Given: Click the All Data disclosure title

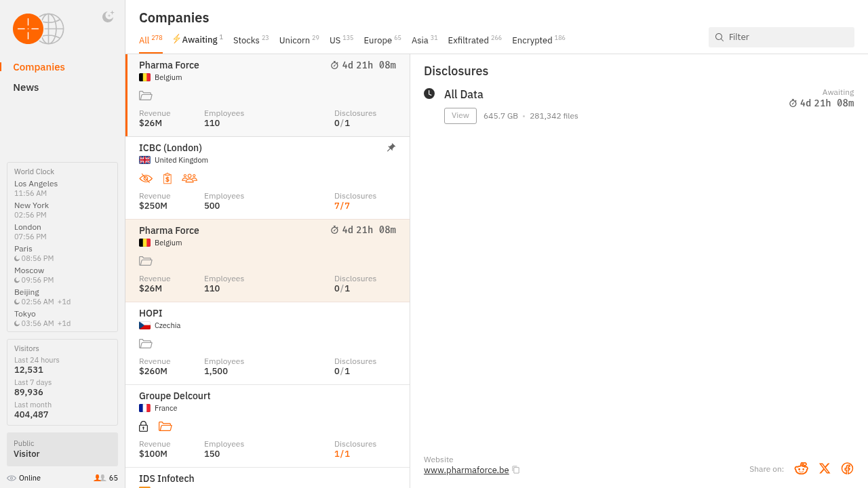Looking at the screenshot, I should 464,94.
